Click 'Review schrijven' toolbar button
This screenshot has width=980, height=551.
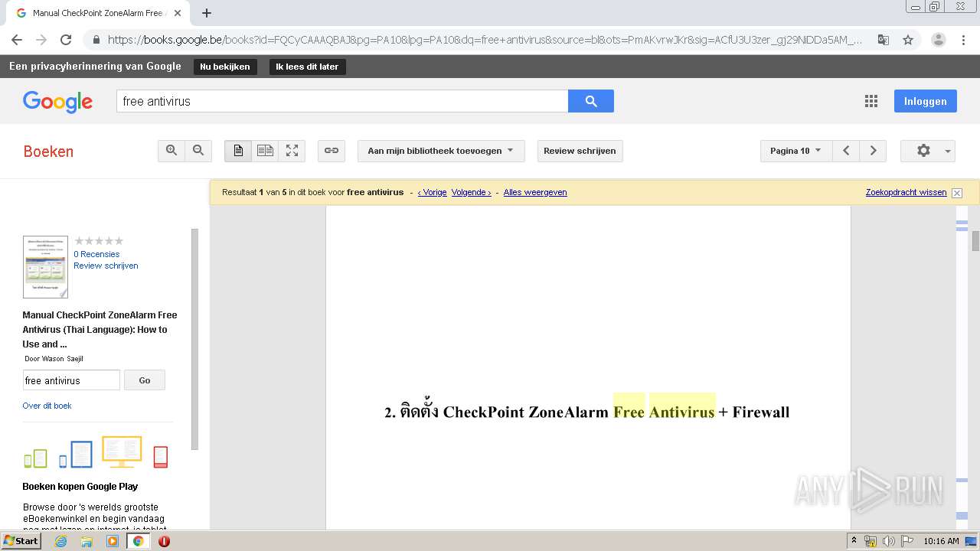click(580, 151)
